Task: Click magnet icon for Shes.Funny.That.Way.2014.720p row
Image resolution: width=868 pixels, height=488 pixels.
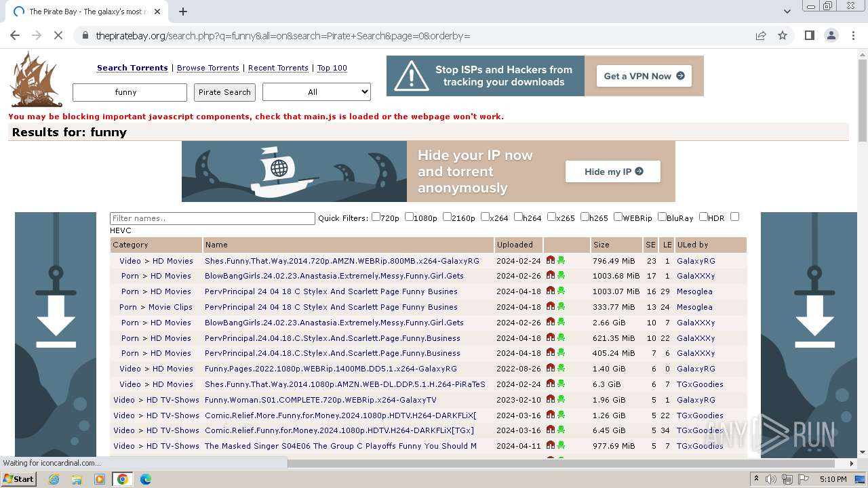Action: coord(551,260)
